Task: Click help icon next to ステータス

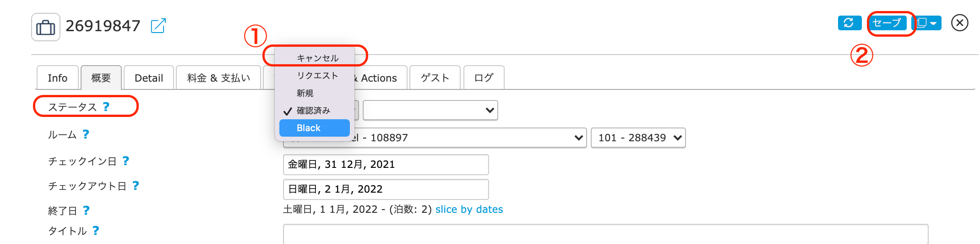Action: tap(106, 107)
